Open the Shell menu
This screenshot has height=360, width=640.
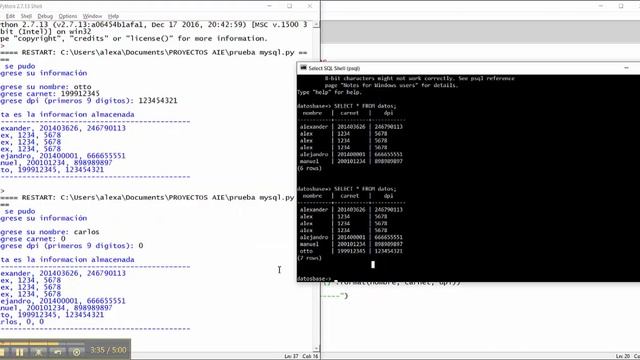click(x=26, y=16)
